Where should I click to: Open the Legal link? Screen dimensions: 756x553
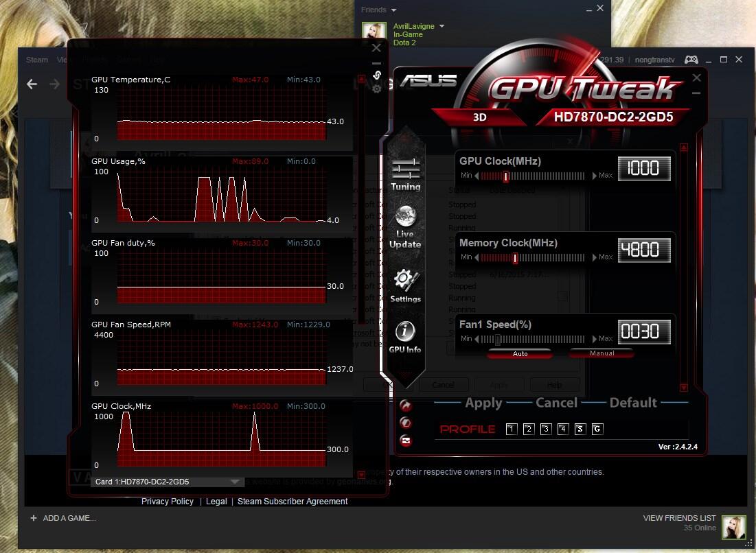[x=216, y=502]
